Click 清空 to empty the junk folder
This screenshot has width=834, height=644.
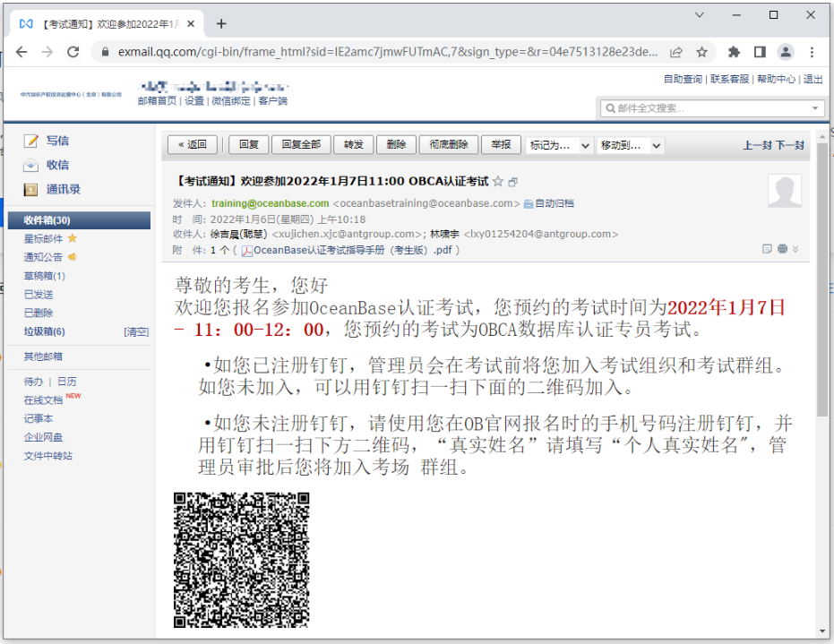136,331
